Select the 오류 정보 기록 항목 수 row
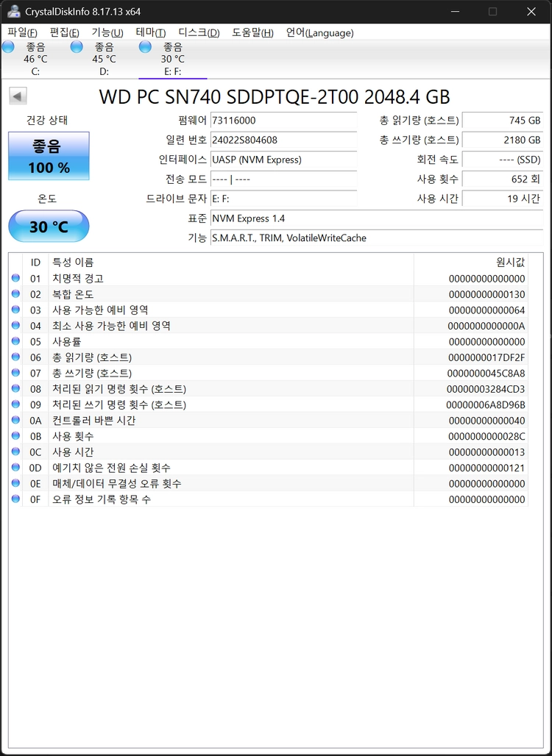The image size is (552, 756). coord(269,499)
